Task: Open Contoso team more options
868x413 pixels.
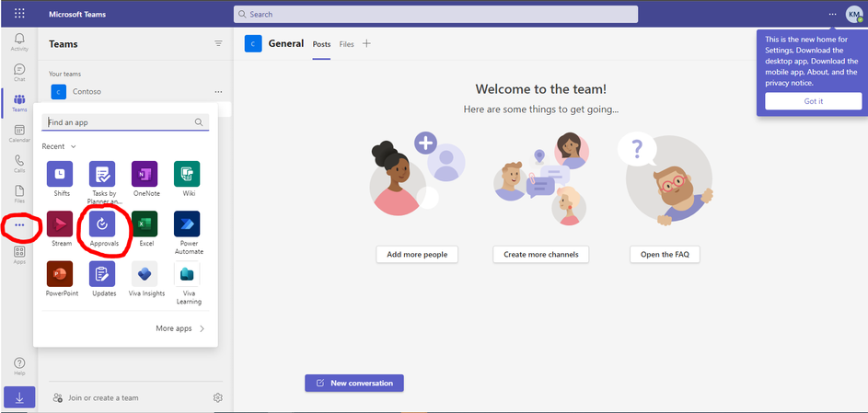Action: click(219, 92)
